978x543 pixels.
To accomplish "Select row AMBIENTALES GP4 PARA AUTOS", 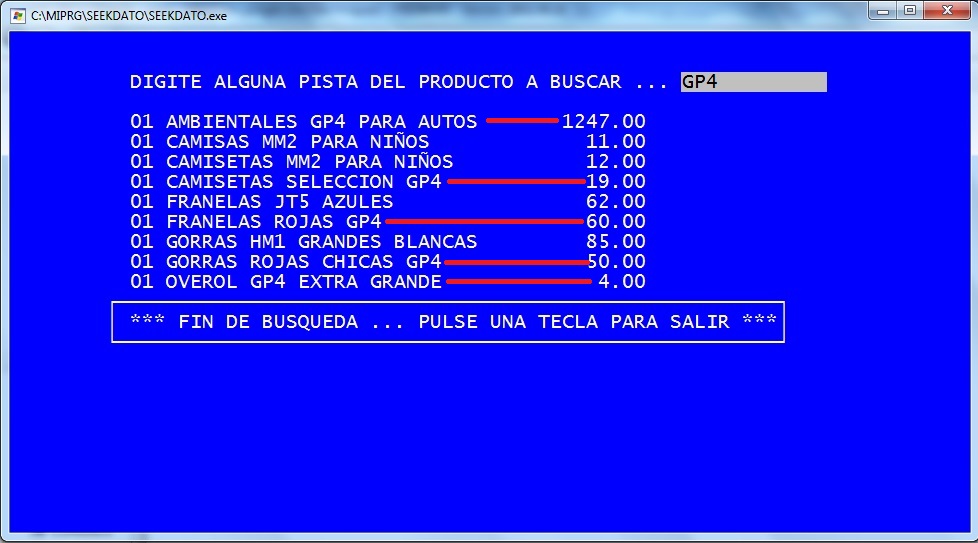I will (x=388, y=122).
